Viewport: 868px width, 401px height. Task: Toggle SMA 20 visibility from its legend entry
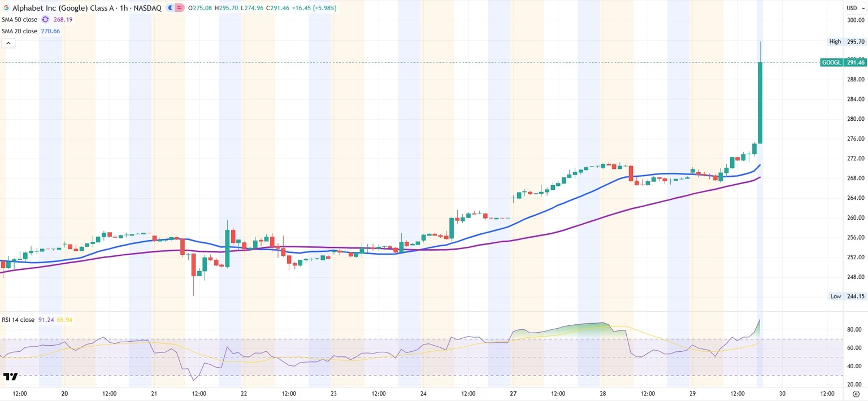[19, 31]
